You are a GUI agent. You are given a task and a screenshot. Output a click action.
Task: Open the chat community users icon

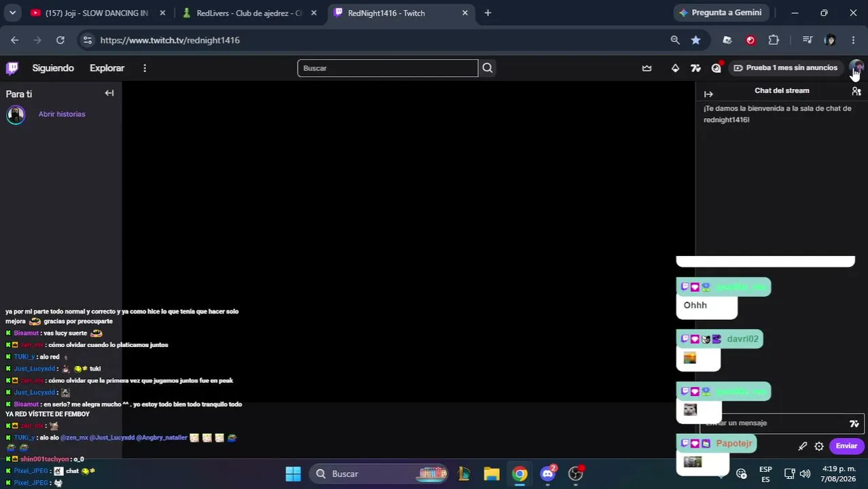click(x=856, y=91)
